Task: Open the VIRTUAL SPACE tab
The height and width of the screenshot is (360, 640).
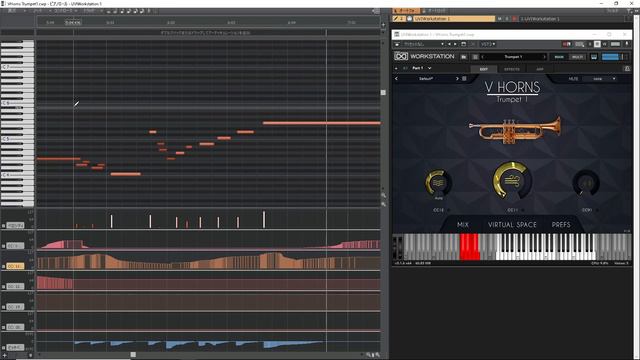Action: (512, 224)
